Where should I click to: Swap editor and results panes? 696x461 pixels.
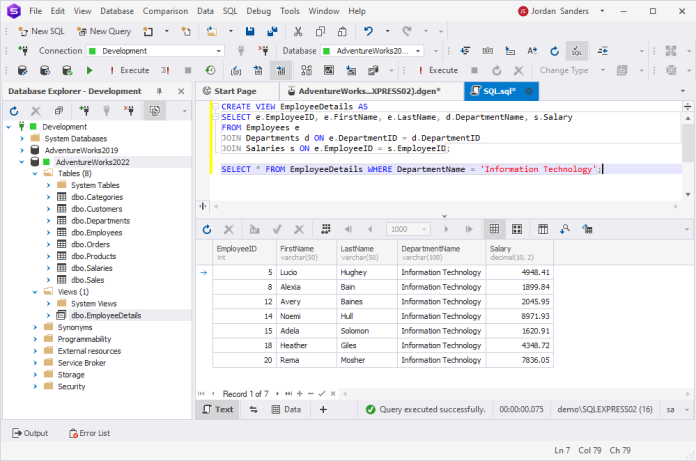(253, 410)
